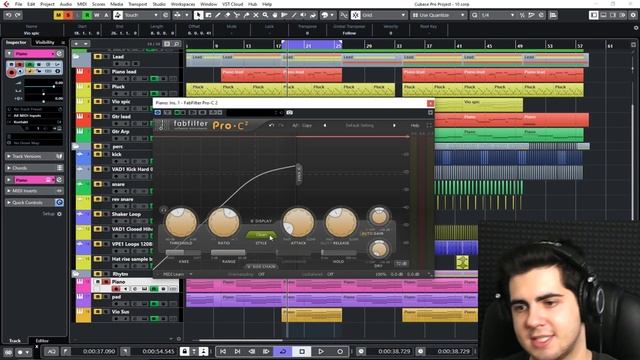
Task: Expand the Quick Controls inspector section
Action: click(x=34, y=202)
